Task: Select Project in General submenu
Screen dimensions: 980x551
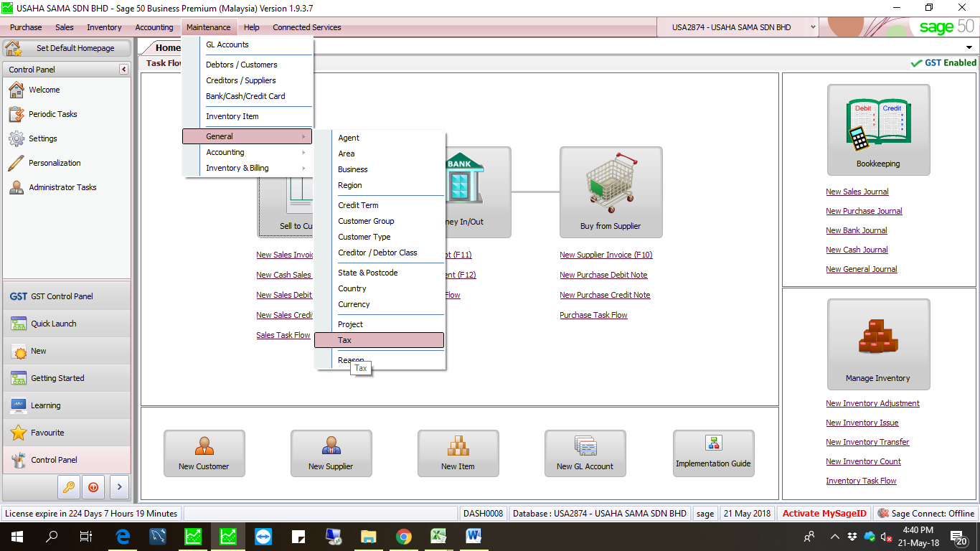Action: [380, 324]
